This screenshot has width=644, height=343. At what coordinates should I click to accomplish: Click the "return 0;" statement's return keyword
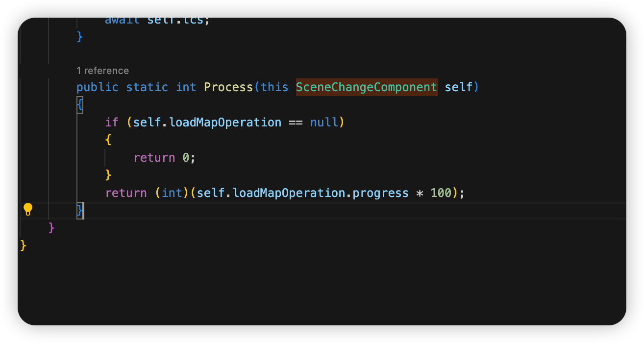click(154, 157)
